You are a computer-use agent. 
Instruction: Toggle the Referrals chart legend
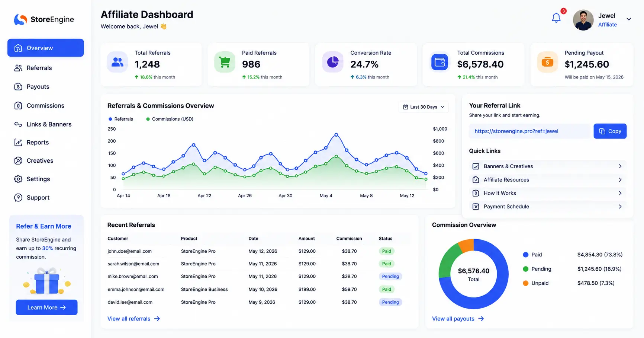point(120,119)
